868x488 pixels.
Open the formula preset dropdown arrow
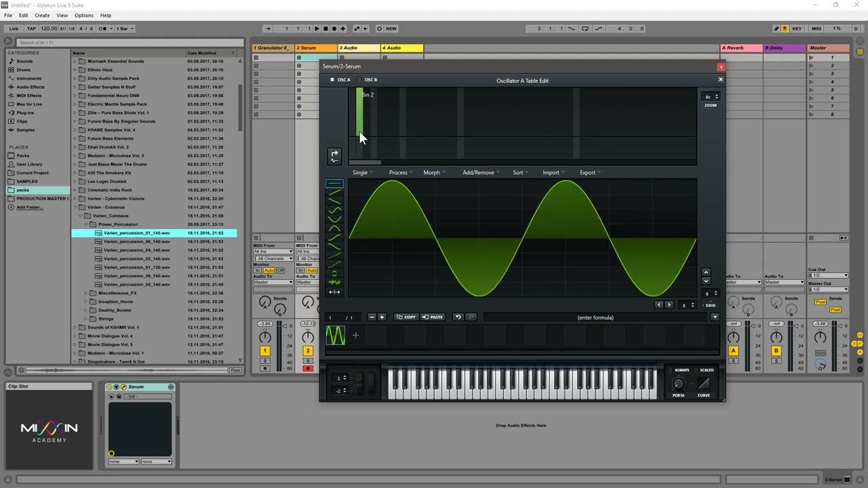point(715,317)
